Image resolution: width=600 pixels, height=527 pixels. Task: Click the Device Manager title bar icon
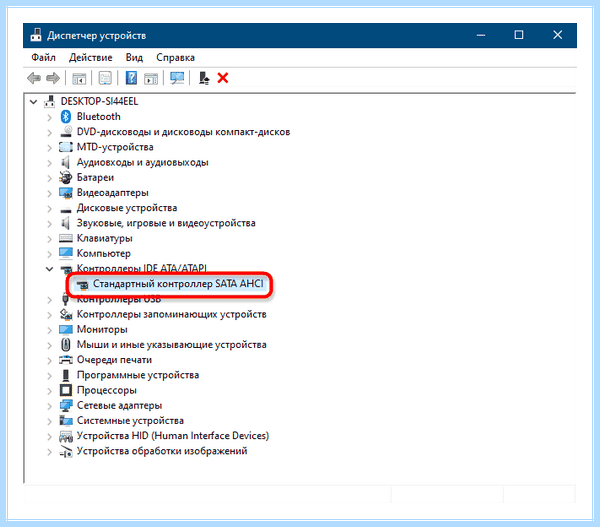[x=36, y=35]
